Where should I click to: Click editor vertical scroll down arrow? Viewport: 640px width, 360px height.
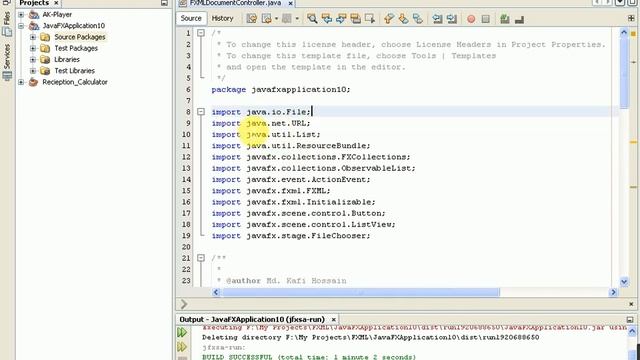624,281
